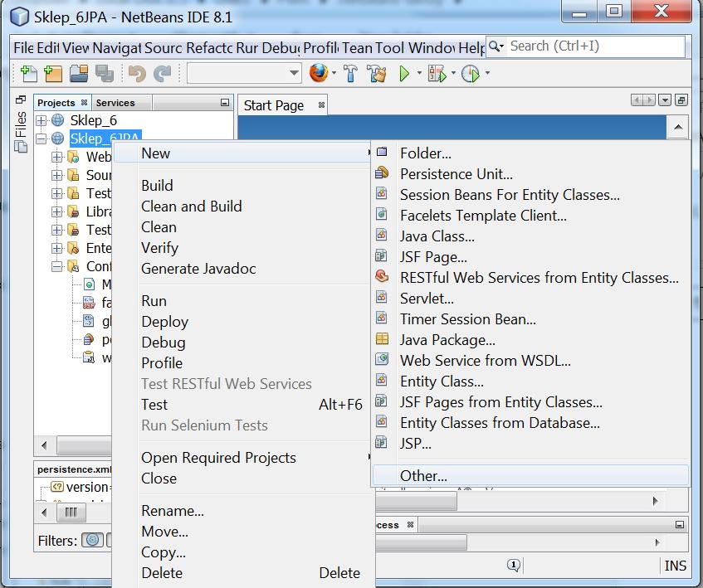Screen dimensions: 703x588
Task: Expand the Web Pages tree node
Action: click(56, 158)
